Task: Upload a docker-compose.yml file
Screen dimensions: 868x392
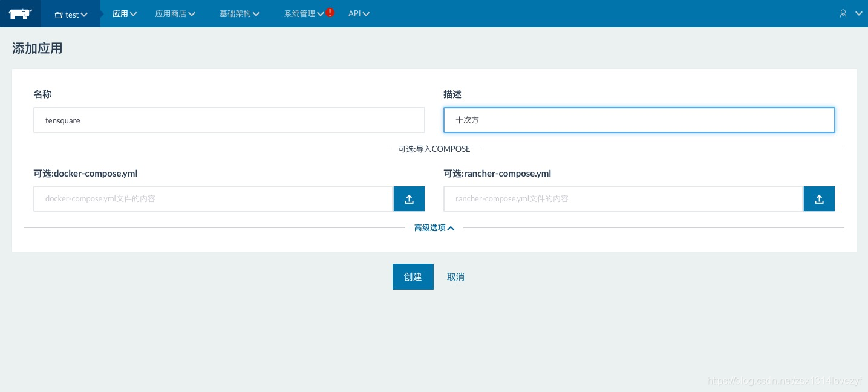Action: click(x=410, y=198)
